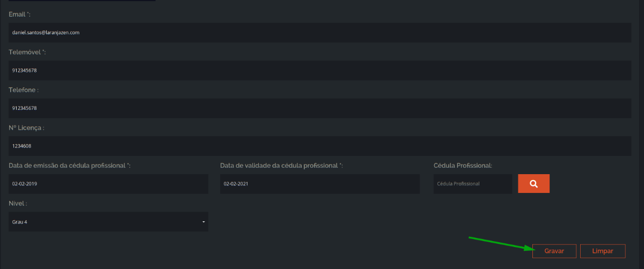Clear the form using the Limpar button

603,251
